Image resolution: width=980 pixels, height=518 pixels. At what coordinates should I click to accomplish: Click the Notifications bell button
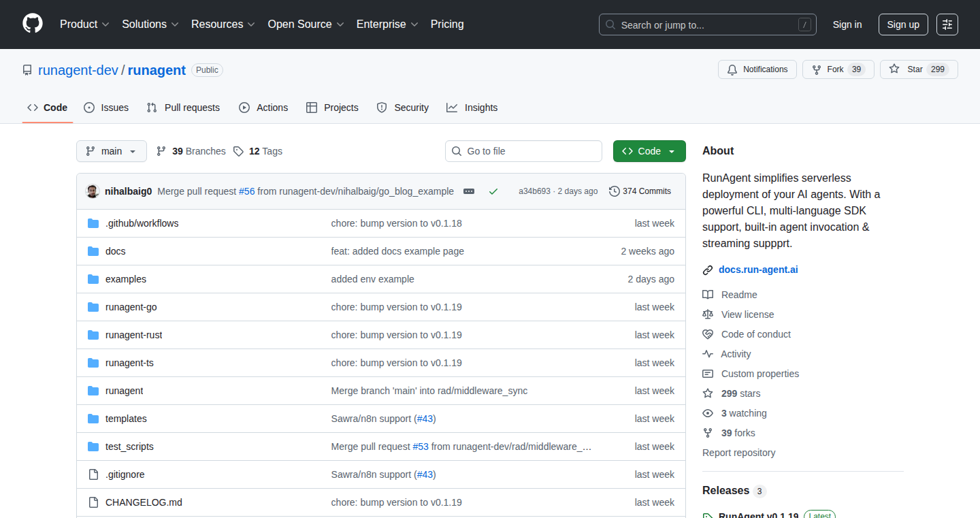[x=757, y=69]
